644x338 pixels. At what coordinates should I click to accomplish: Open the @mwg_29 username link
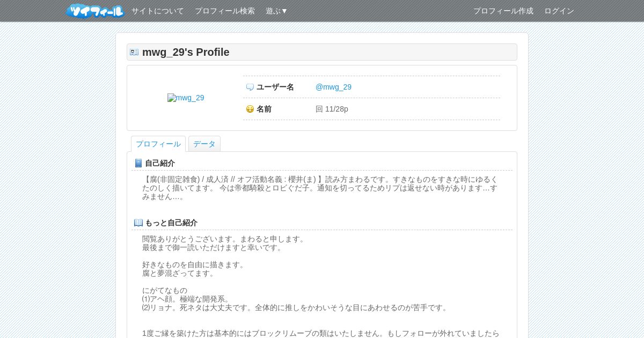click(333, 87)
